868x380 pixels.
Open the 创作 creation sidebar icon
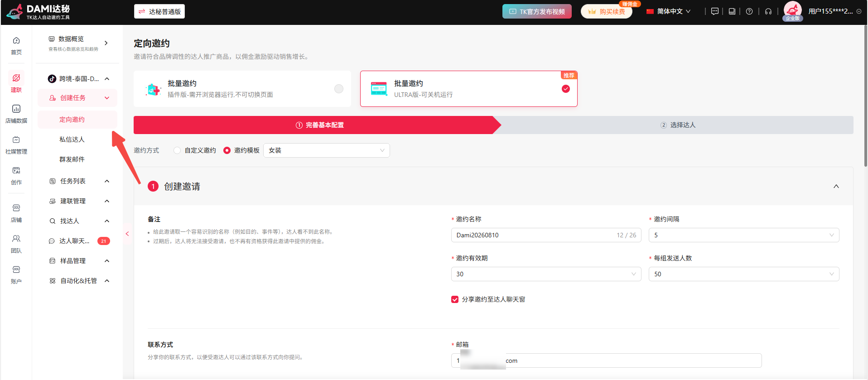point(16,176)
